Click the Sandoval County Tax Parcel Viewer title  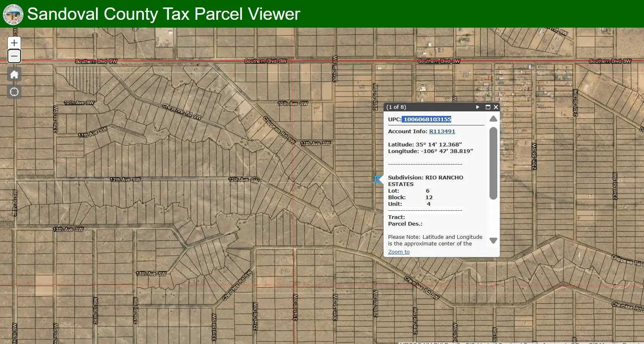pyautogui.click(x=164, y=14)
